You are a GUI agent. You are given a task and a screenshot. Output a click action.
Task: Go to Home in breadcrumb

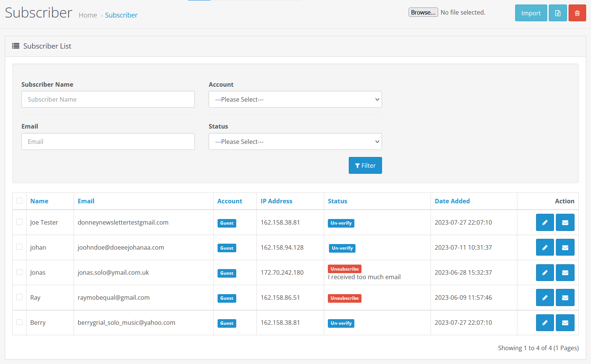pyautogui.click(x=88, y=15)
